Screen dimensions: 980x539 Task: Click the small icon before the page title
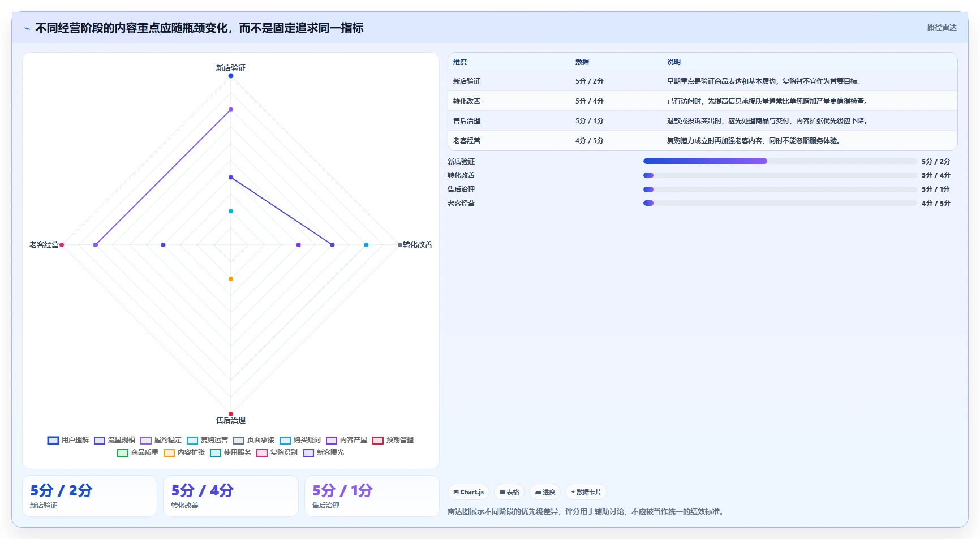click(x=27, y=28)
